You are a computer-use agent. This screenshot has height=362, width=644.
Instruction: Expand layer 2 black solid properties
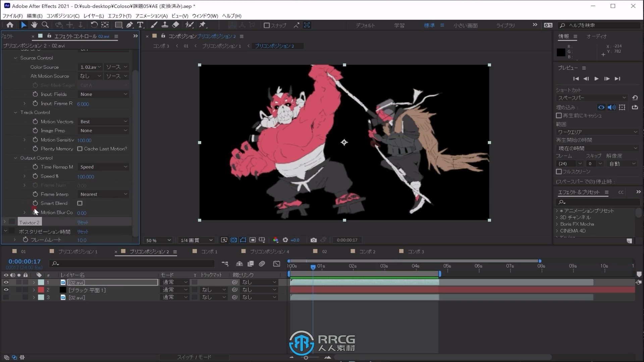(x=34, y=290)
